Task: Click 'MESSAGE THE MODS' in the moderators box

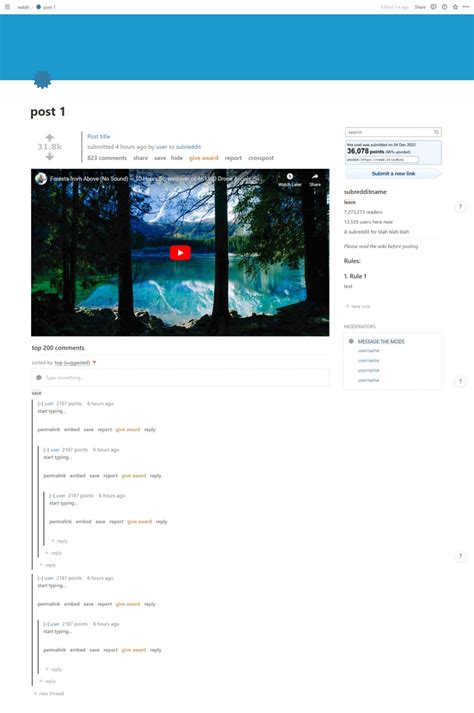Action: tap(381, 341)
